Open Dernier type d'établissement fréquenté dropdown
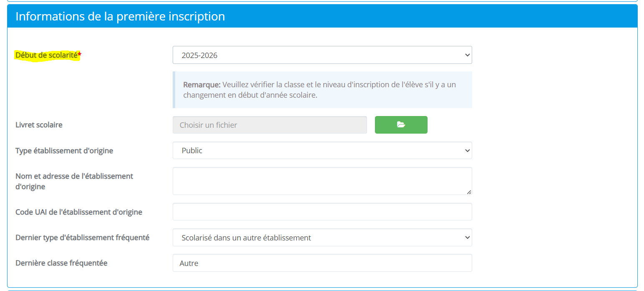 [322, 238]
